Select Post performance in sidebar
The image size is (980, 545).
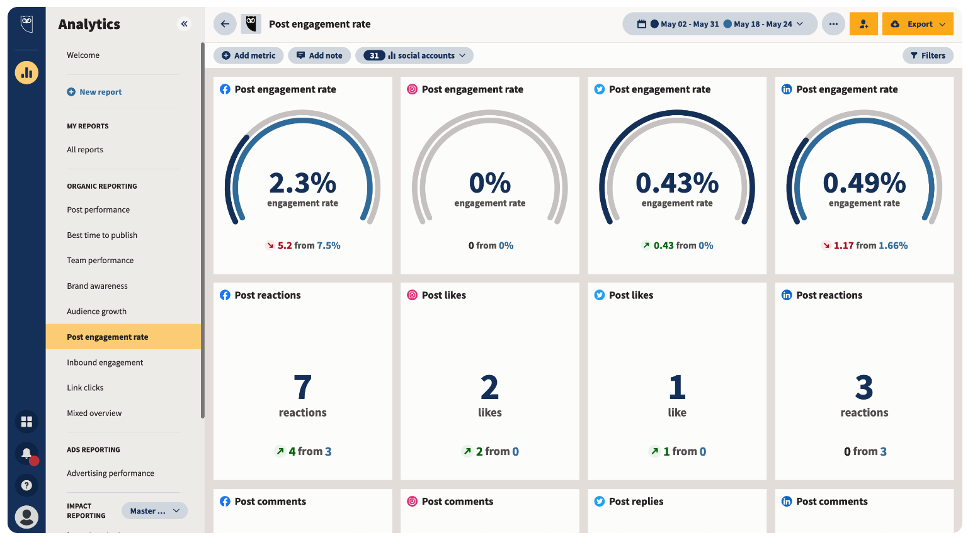click(x=98, y=210)
